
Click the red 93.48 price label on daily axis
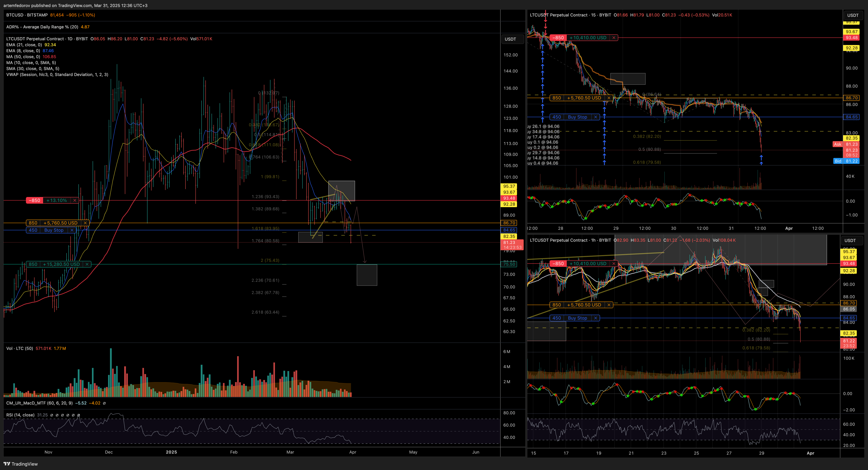coord(509,198)
